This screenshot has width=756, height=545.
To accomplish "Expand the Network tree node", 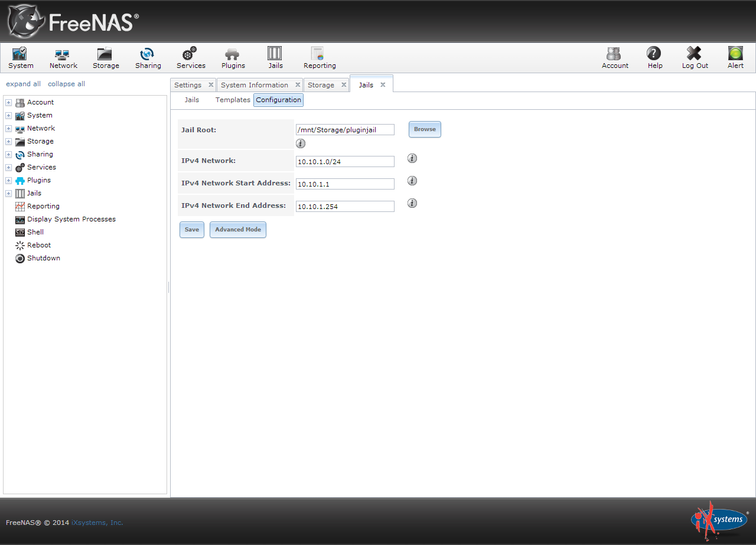I will tap(8, 129).
